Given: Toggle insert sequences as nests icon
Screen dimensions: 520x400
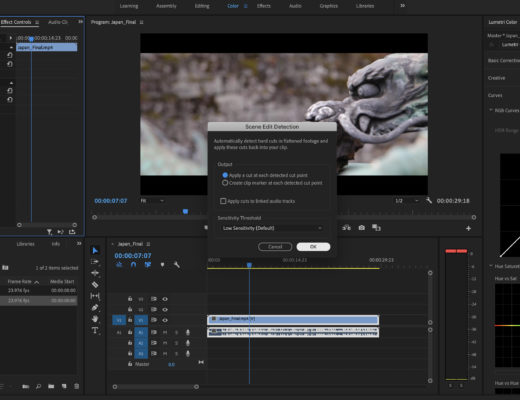Looking at the screenshot, I should pos(119,265).
